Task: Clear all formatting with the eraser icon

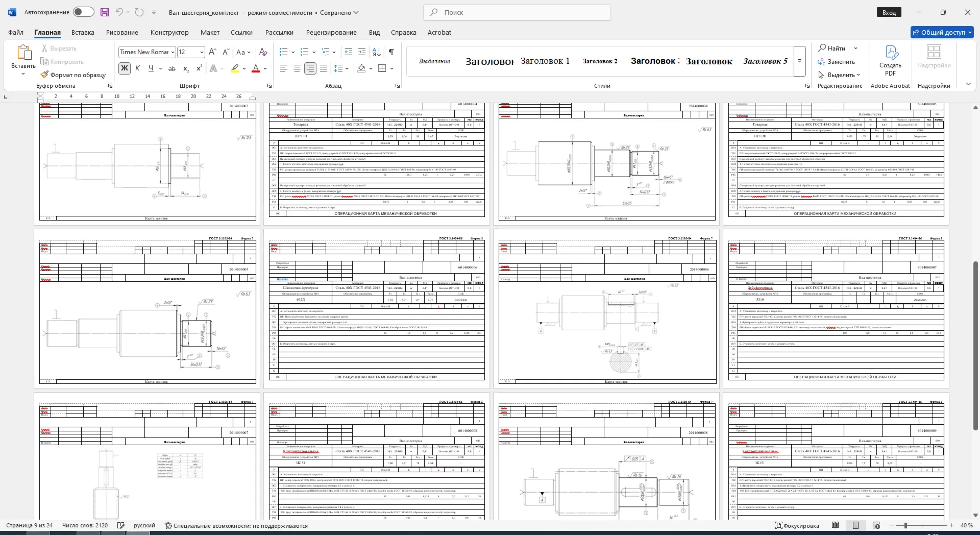Action: coord(263,52)
